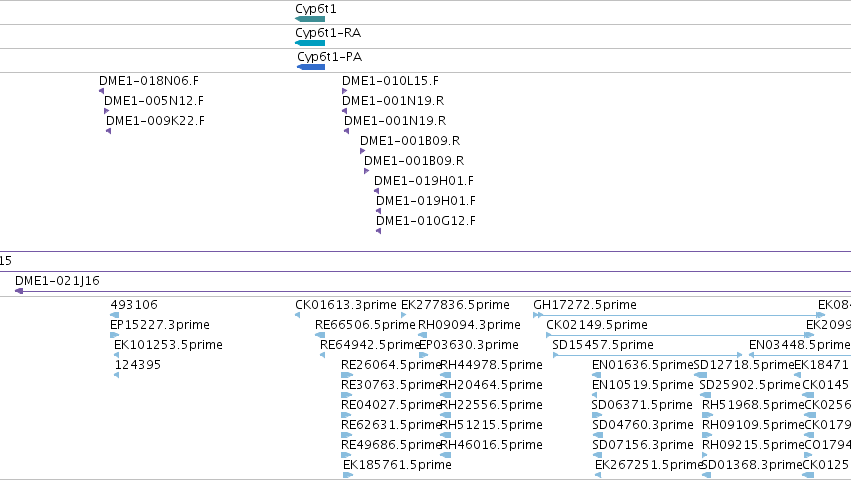Click the CK02149.5prime span line
Image resolution: width=851 pixels, height=480 pixels.
[680, 335]
